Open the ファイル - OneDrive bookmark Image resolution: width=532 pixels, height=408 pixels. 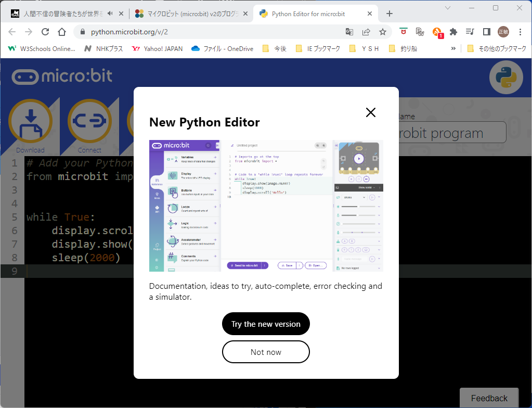[223, 49]
